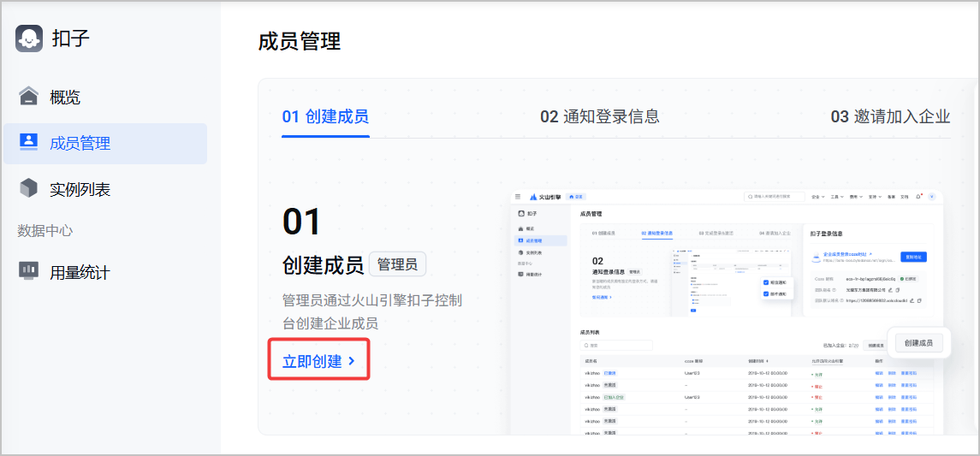Viewport: 980px width, 456px height.
Task: Click the 实例列表 cube icon
Action: point(29,189)
